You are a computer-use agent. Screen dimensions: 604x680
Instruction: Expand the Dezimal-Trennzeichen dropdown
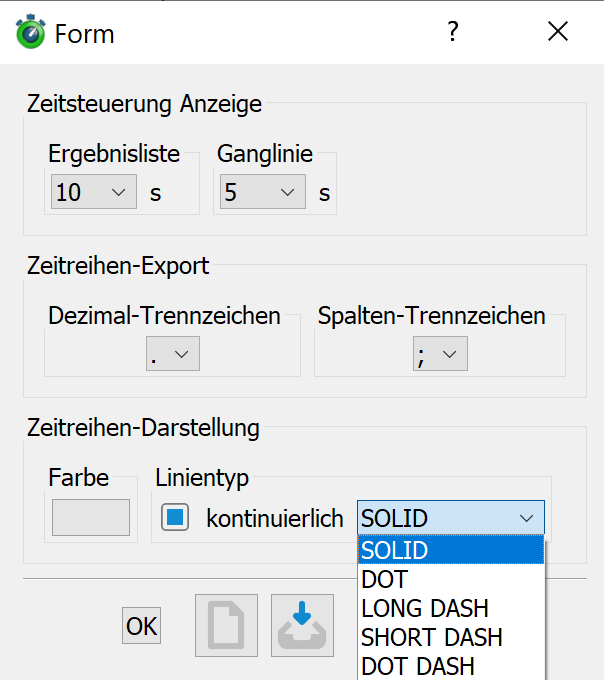tap(173, 353)
